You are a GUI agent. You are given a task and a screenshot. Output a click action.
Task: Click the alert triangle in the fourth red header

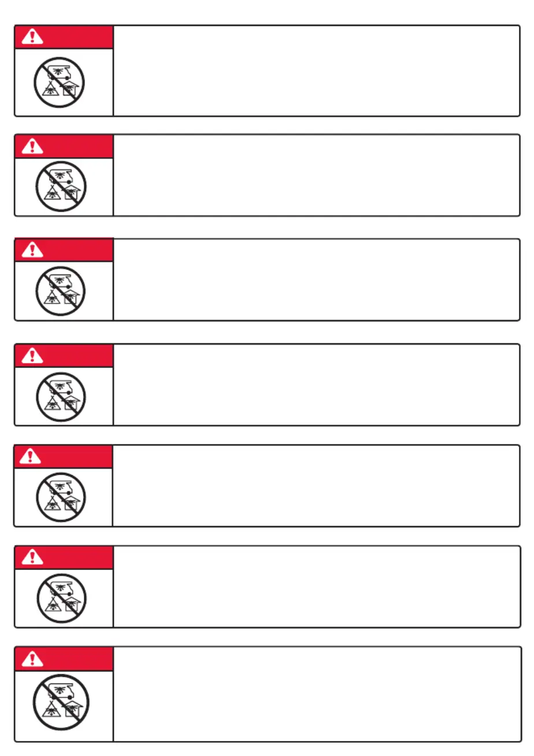point(32,355)
